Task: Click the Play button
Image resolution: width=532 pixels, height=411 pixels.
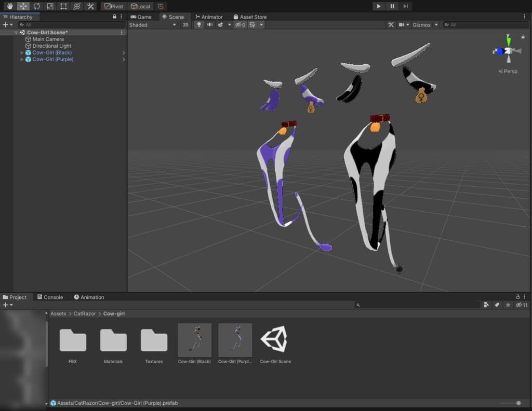Action: (x=379, y=6)
